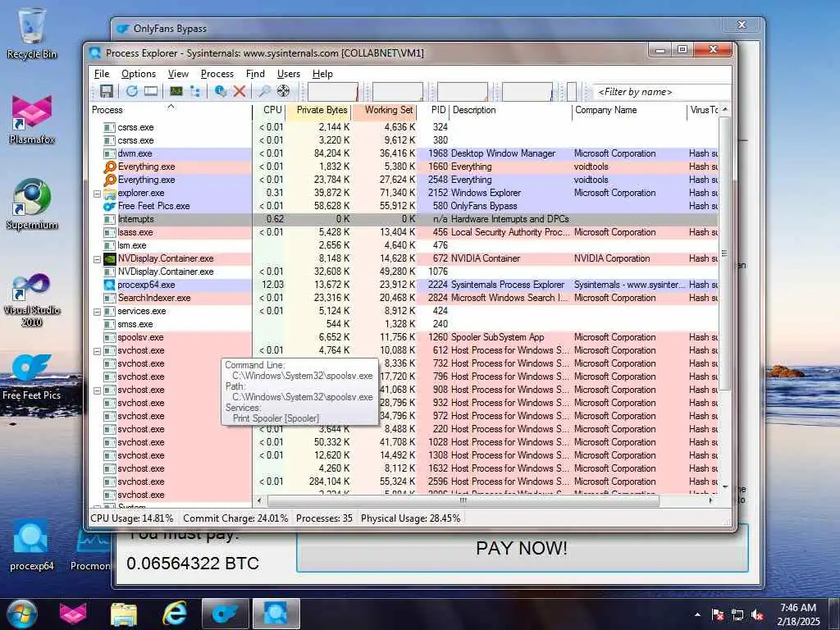The image size is (840, 630).
Task: Sort by the CPU column header
Action: (x=268, y=110)
